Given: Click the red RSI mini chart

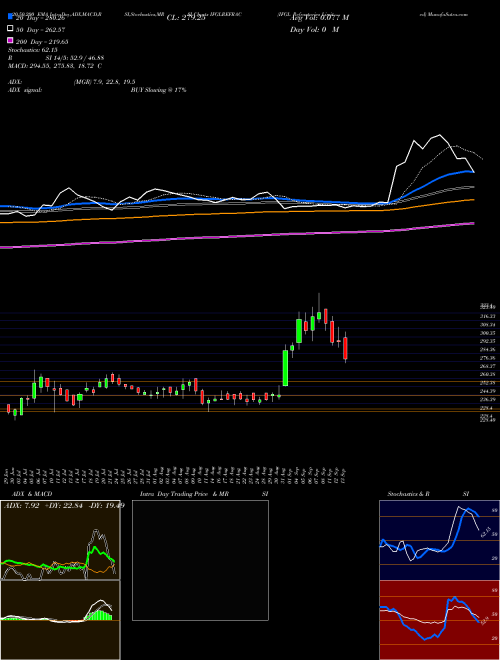Looking at the screenshot, I should 439,620.
